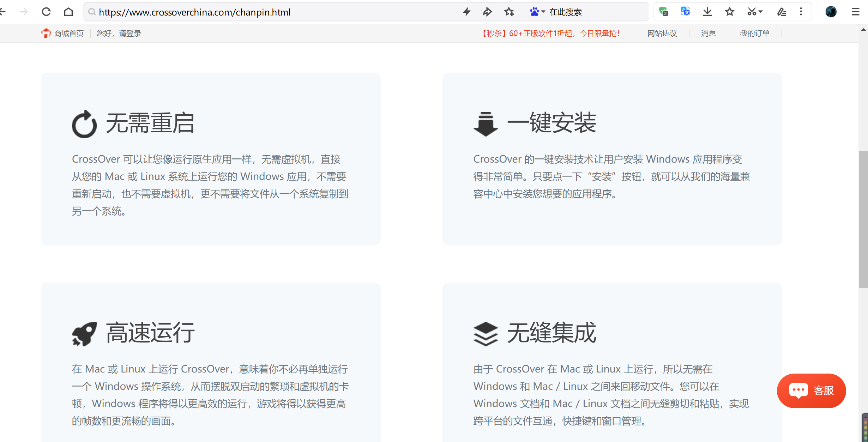Viewport: 868px width, 442px height.
Task: Open the red 秒杀 promotion link
Action: pos(550,34)
